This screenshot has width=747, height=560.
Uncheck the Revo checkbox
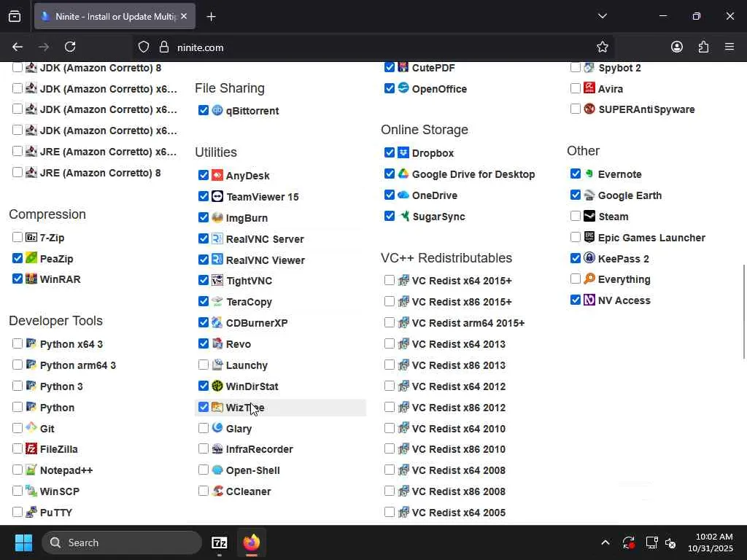(204, 344)
